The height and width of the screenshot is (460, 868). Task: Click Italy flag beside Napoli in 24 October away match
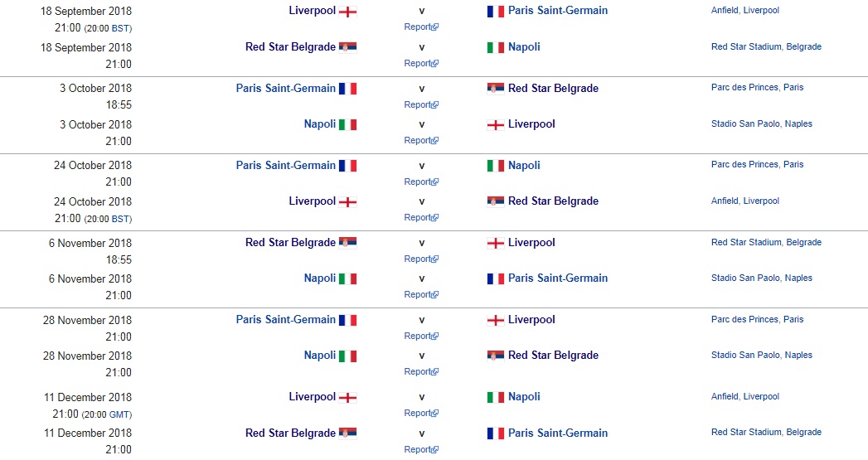(496, 166)
